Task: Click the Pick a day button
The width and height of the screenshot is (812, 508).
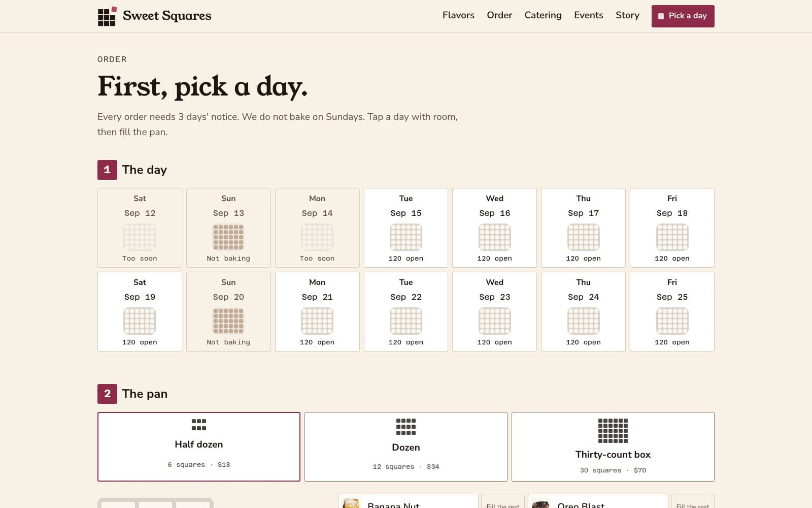Action: (x=683, y=16)
